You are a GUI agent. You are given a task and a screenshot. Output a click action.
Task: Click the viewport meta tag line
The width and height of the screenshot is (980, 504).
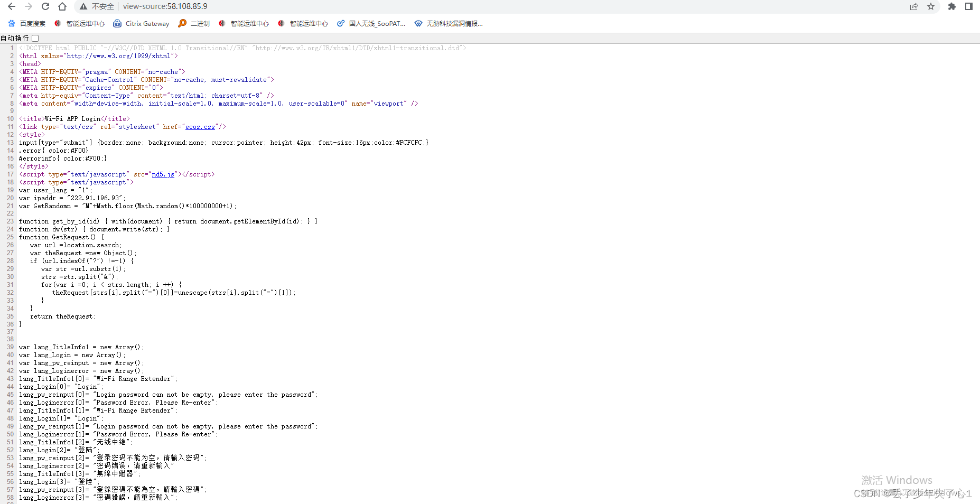coord(219,104)
